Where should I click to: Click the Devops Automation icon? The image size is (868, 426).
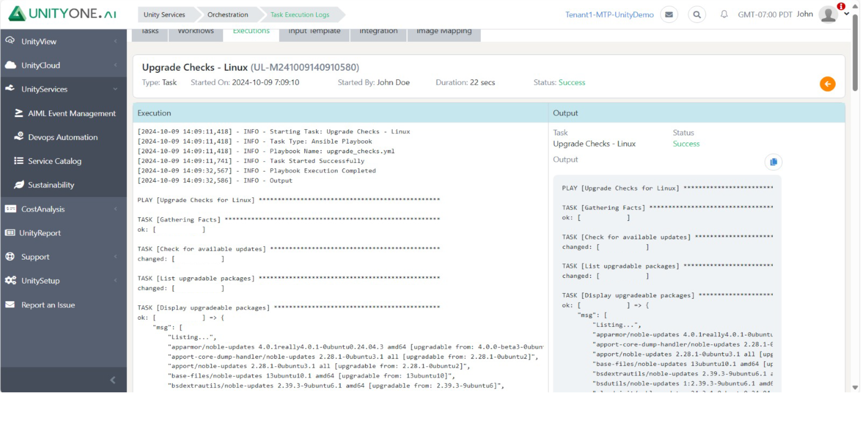tap(19, 136)
